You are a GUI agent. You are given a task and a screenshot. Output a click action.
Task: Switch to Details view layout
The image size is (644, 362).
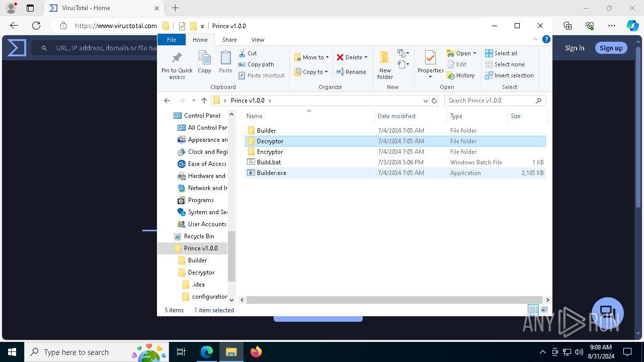point(533,310)
